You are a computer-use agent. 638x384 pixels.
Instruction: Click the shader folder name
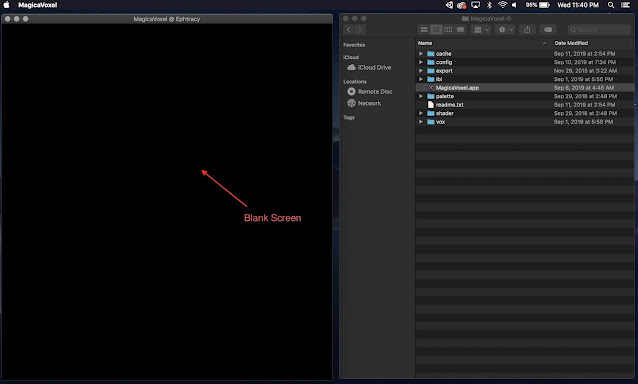(444, 113)
